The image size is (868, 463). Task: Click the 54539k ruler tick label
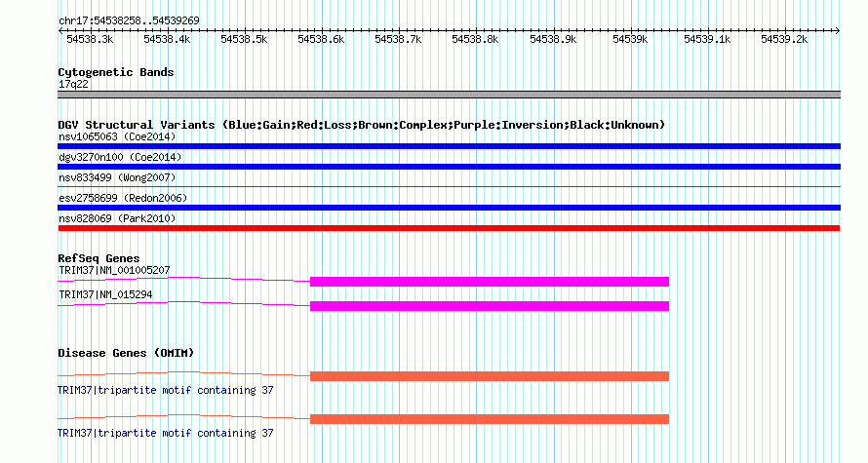pyautogui.click(x=630, y=39)
